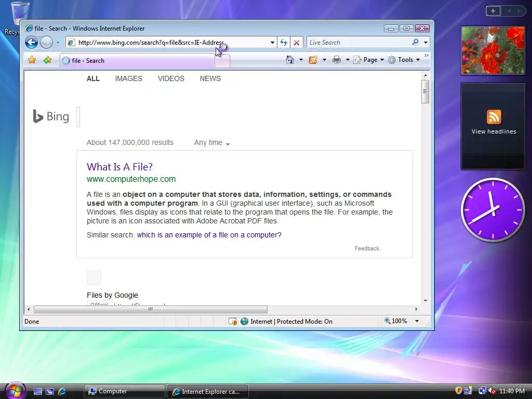Go back with the Back arrow button
Screen dimensions: 532x399
[x=31, y=43]
